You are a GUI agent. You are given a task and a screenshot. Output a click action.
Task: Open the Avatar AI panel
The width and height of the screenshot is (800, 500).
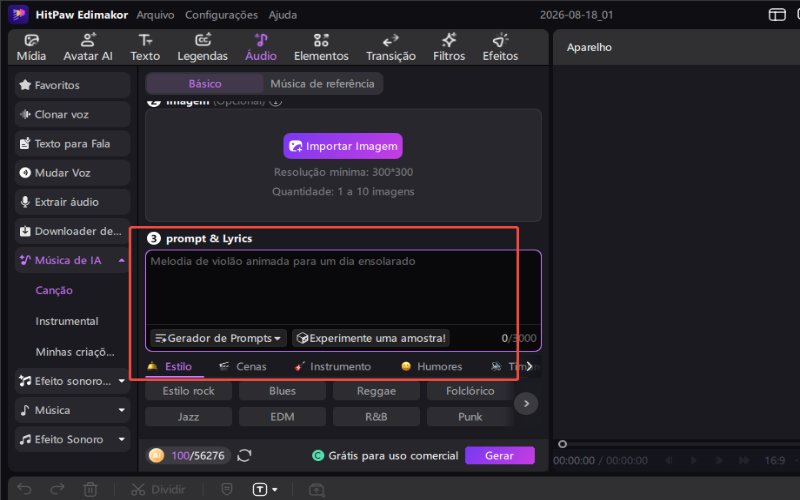(88, 47)
